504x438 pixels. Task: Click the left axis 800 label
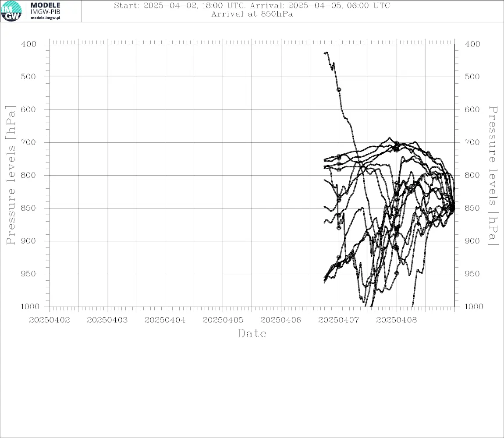click(x=29, y=175)
